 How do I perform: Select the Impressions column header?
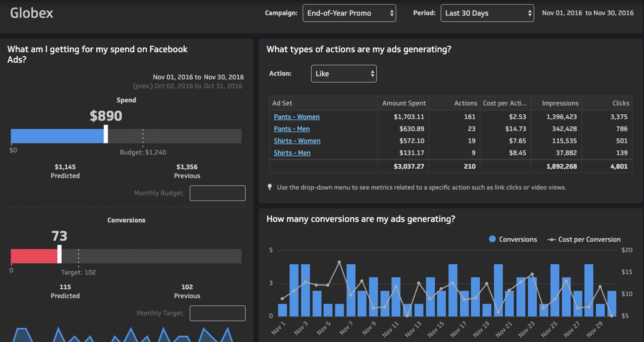pyautogui.click(x=560, y=103)
